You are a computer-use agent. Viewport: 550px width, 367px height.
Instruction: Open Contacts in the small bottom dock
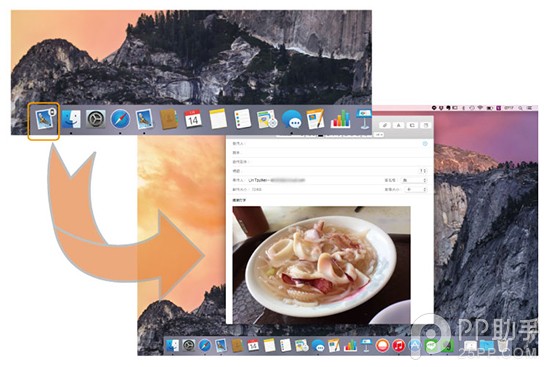(x=237, y=346)
